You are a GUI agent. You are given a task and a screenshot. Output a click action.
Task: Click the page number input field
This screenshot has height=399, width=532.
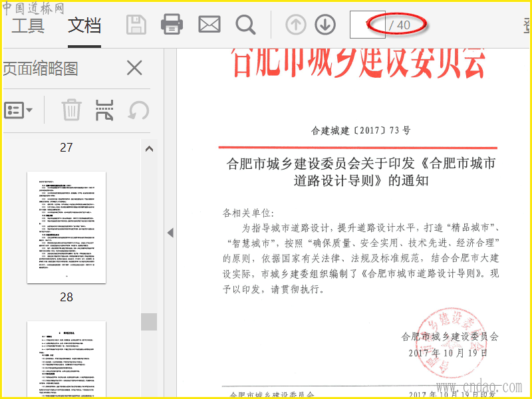tap(368, 25)
